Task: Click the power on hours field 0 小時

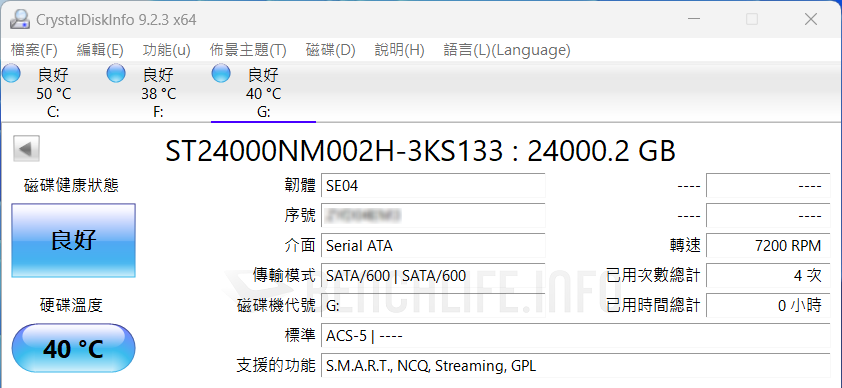Action: [x=768, y=306]
